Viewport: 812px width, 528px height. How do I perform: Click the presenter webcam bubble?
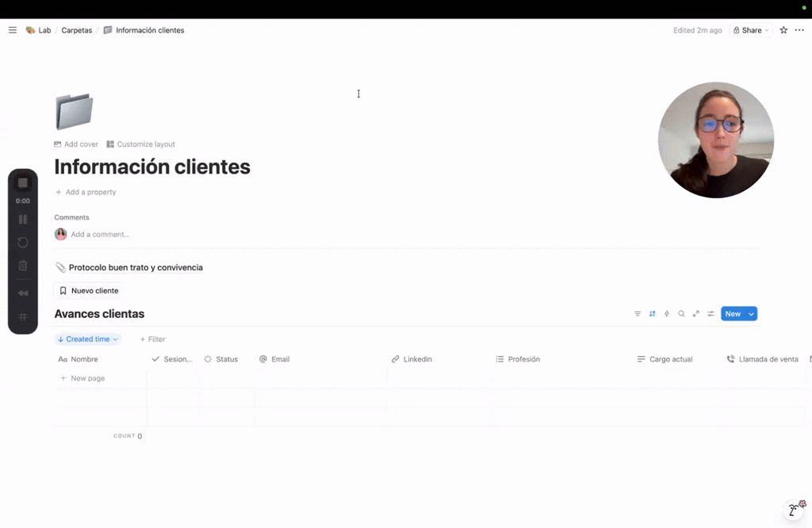click(x=716, y=140)
